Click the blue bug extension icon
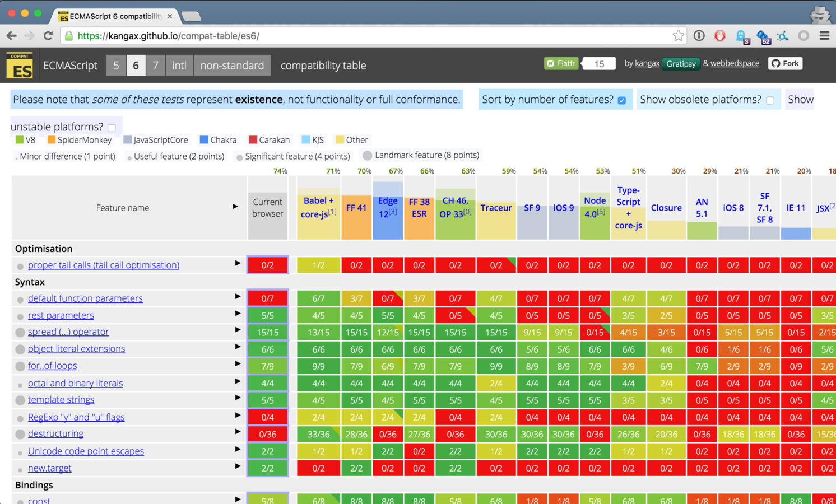 pos(783,36)
